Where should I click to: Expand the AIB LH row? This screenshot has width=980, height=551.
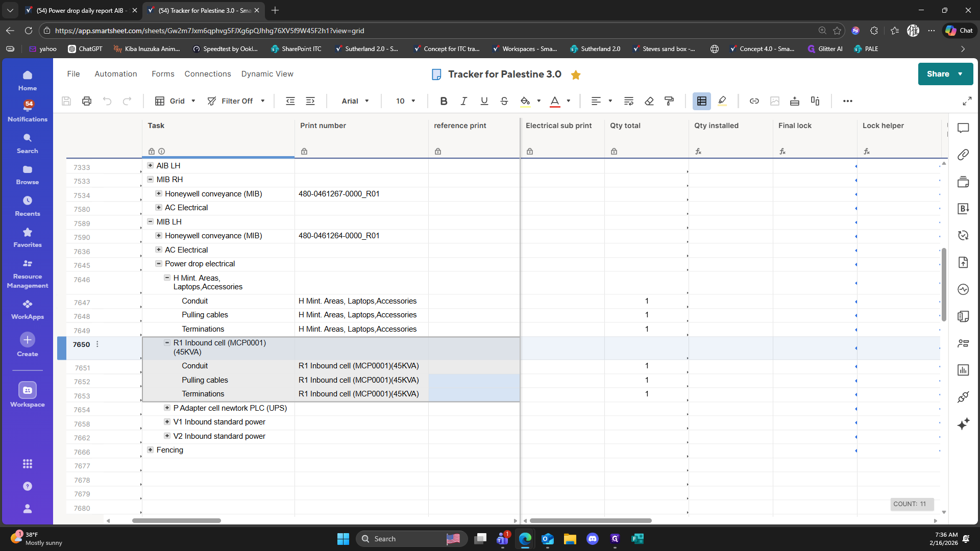pyautogui.click(x=150, y=165)
